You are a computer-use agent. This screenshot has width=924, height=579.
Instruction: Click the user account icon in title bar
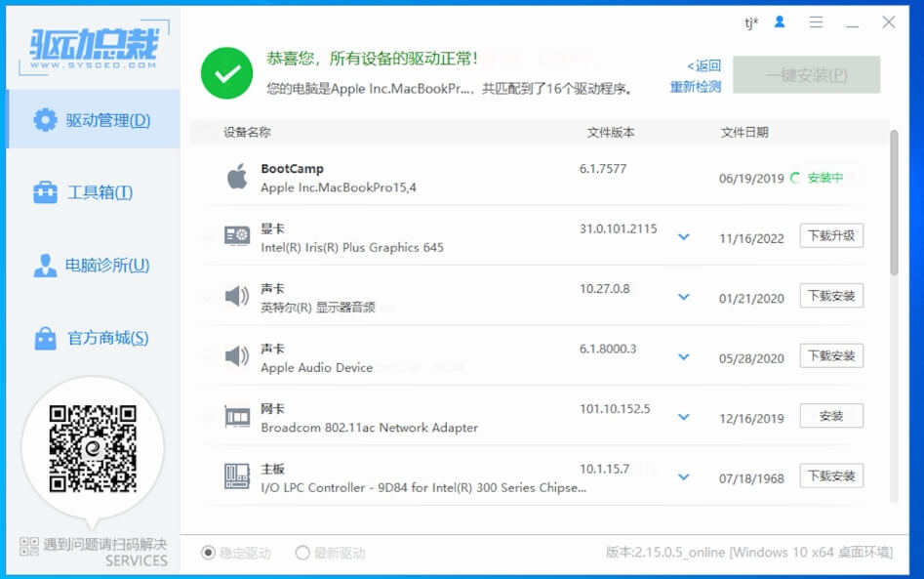780,21
